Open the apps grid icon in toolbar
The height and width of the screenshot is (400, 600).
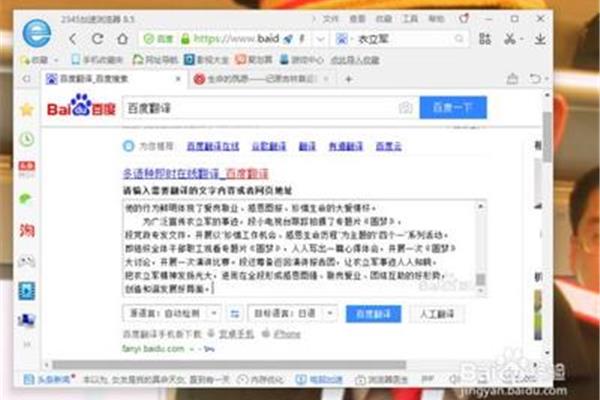pyautogui.click(x=485, y=39)
